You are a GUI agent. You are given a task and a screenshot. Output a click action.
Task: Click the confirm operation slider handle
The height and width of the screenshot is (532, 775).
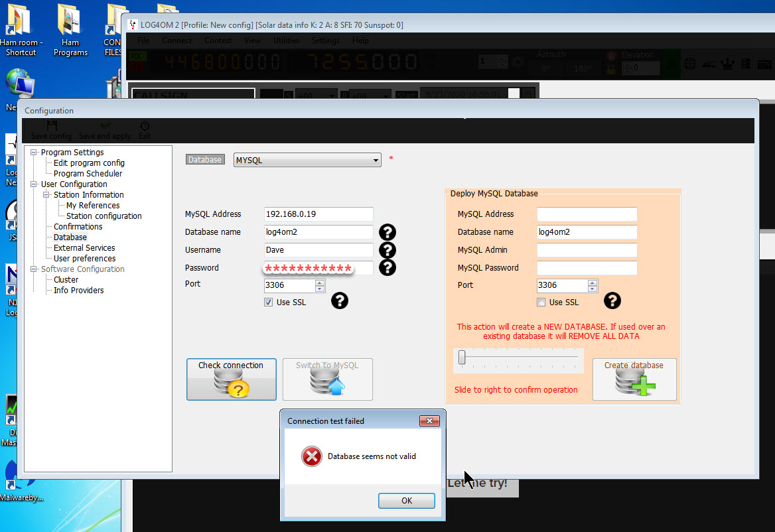[x=462, y=357]
